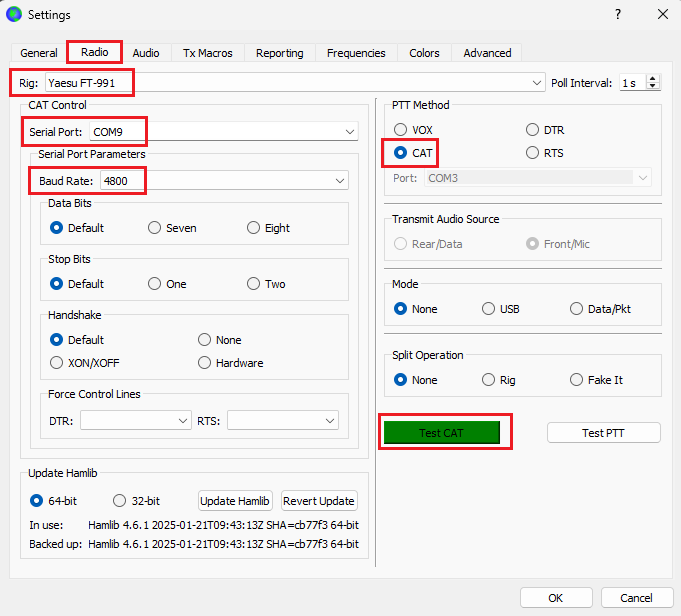The height and width of the screenshot is (616, 681).
Task: Select RTS as PTT method
Action: [533, 153]
